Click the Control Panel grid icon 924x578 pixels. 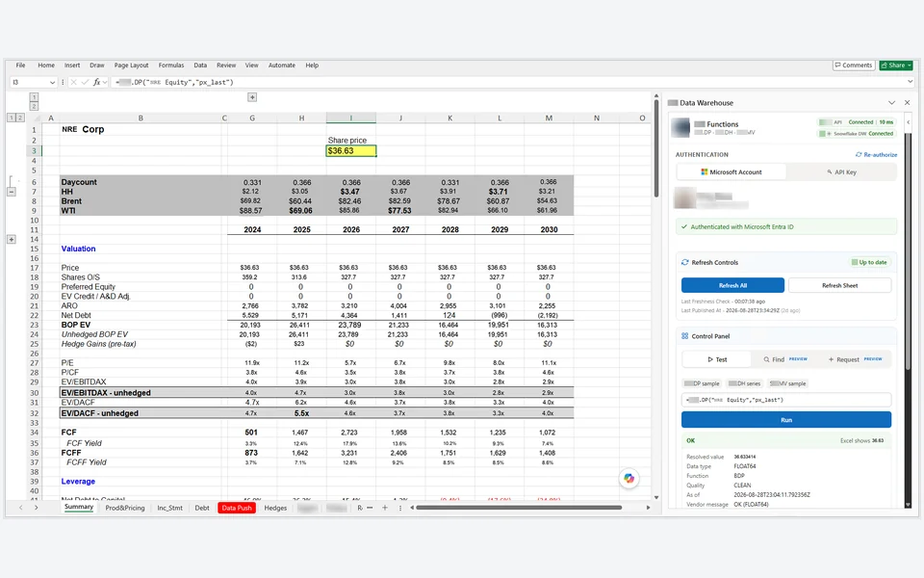684,336
